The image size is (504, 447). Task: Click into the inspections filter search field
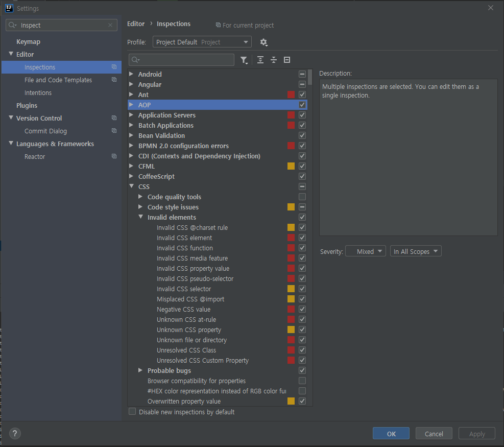[182, 60]
